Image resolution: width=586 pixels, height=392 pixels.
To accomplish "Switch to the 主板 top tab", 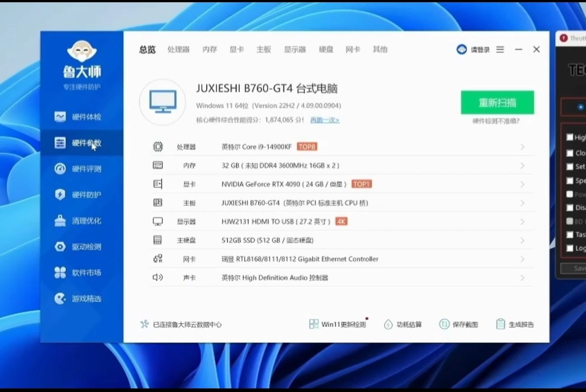I will pyautogui.click(x=263, y=50).
